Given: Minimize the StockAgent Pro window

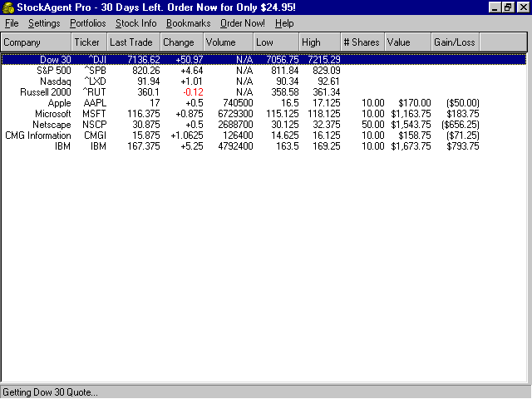Looking at the screenshot, I should tap(495, 7).
